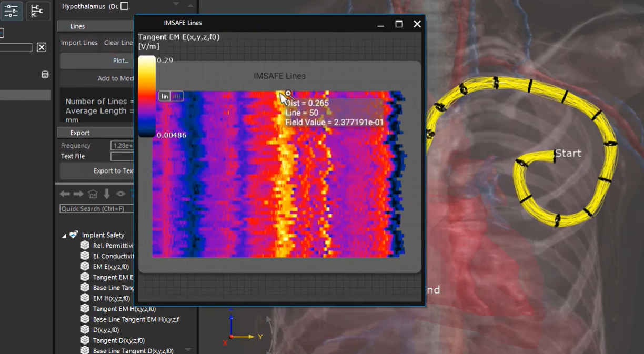Select the El. Conductivity tree item
The image size is (644, 354).
click(x=113, y=256)
